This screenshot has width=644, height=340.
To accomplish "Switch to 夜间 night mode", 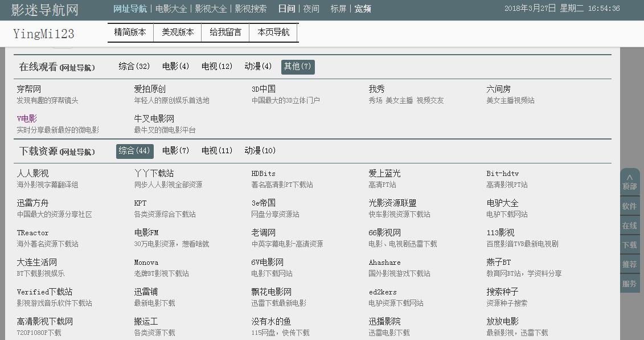I will click(311, 9).
